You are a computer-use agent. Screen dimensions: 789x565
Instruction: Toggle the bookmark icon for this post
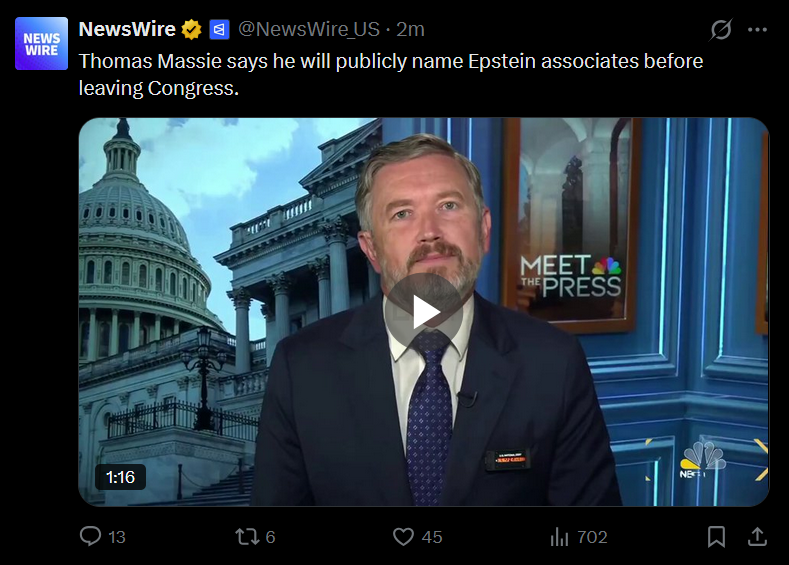coord(716,537)
